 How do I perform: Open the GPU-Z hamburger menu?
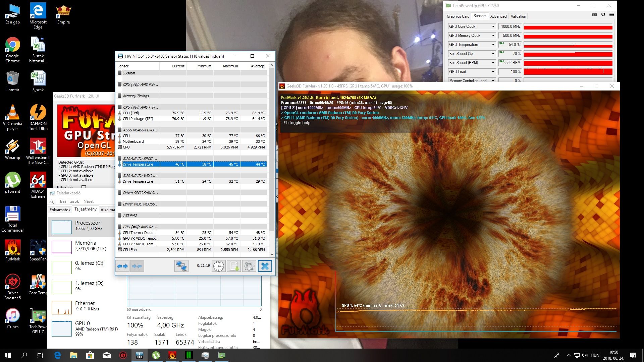coord(611,15)
